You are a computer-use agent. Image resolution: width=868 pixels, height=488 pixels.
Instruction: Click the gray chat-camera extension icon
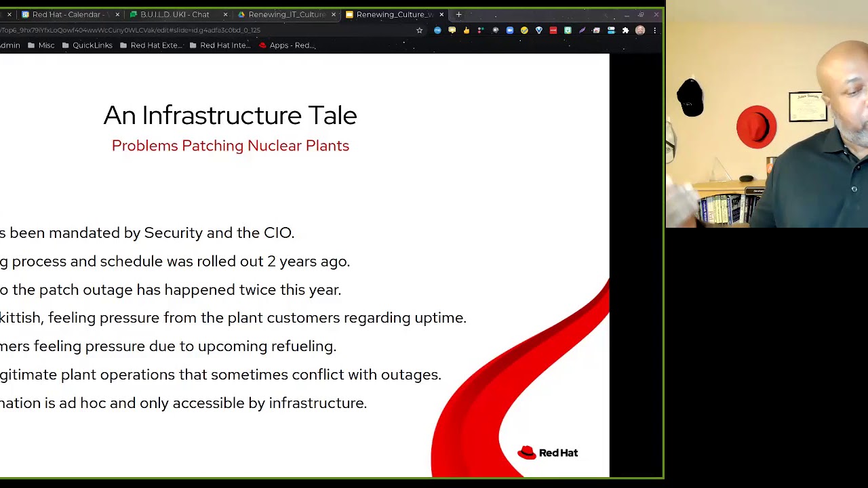[496, 30]
